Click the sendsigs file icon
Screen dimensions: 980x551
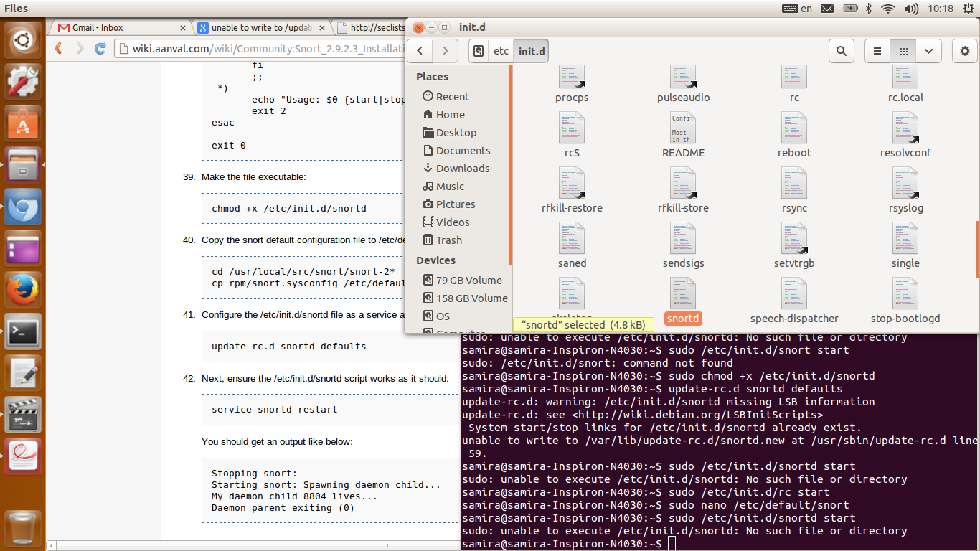click(x=682, y=238)
